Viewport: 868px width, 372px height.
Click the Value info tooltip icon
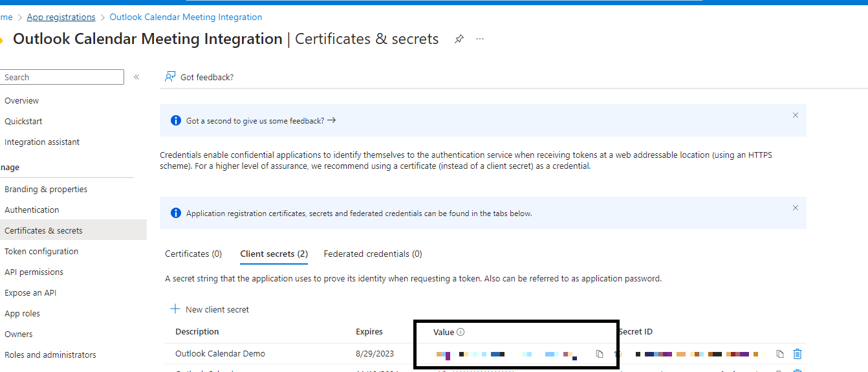461,332
